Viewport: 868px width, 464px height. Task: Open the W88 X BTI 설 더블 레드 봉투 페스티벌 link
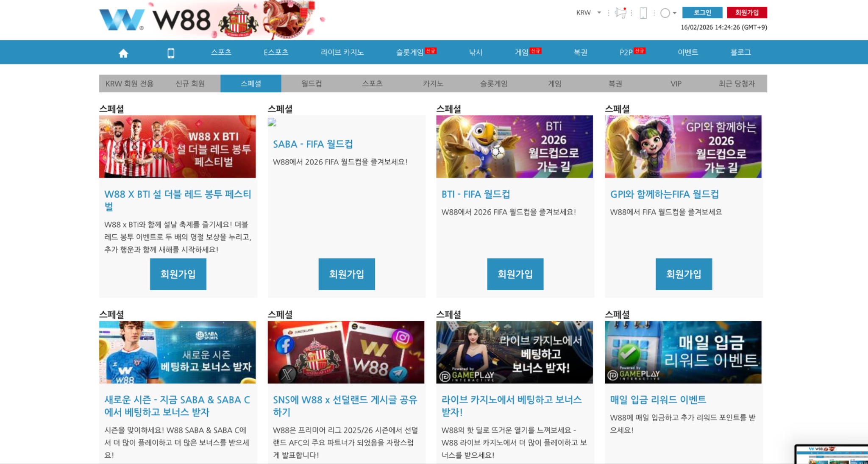[178, 200]
